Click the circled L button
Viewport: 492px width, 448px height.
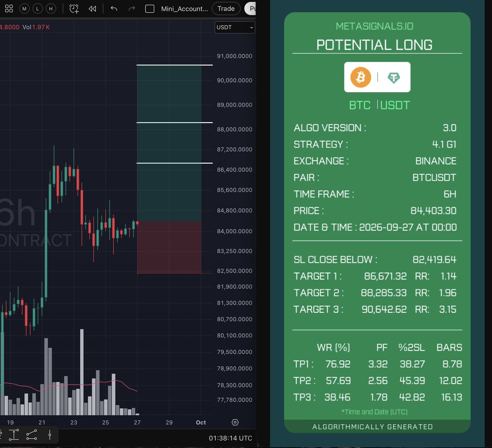pyautogui.click(x=38, y=9)
